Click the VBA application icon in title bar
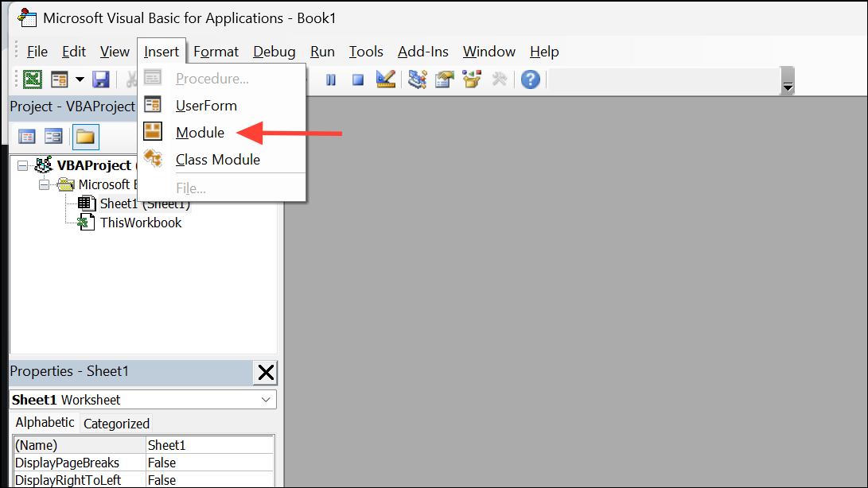Screen dimensions: 868x488 pyautogui.click(x=26, y=17)
